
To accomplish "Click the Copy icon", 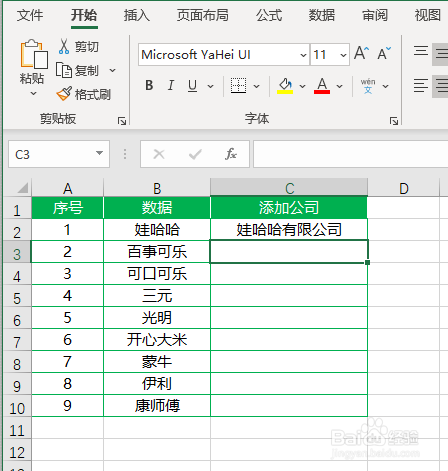I will pyautogui.click(x=64, y=70).
